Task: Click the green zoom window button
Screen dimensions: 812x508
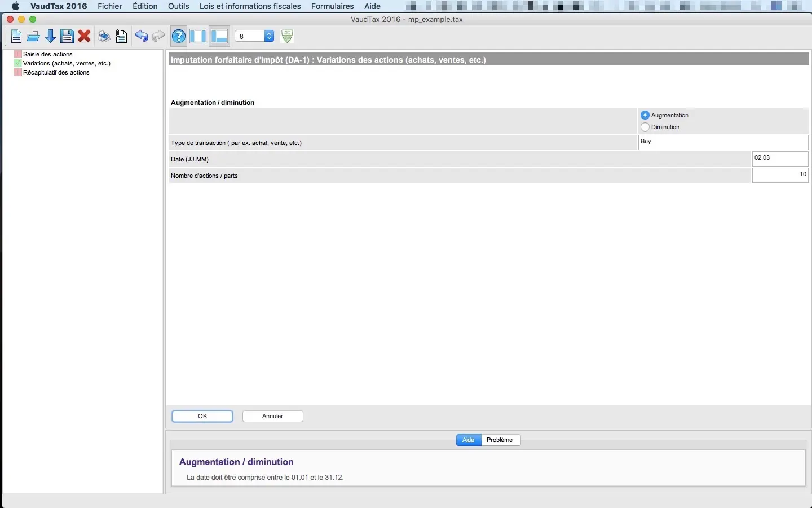Action: [33, 19]
